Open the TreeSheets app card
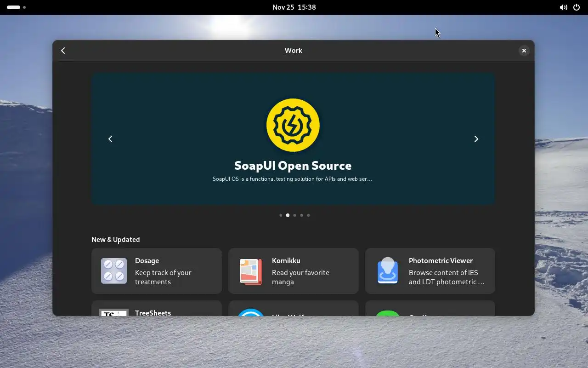 click(157, 308)
